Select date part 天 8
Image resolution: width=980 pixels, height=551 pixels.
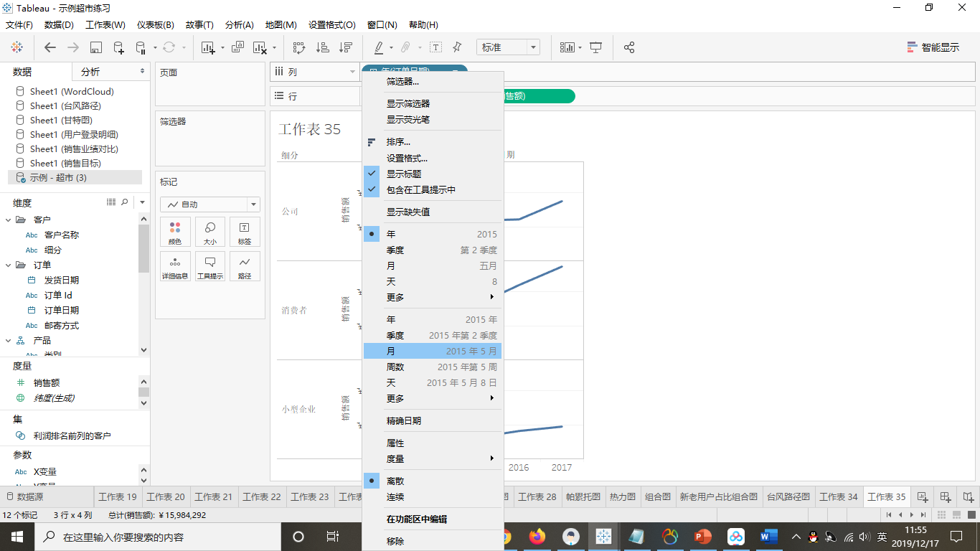(433, 282)
